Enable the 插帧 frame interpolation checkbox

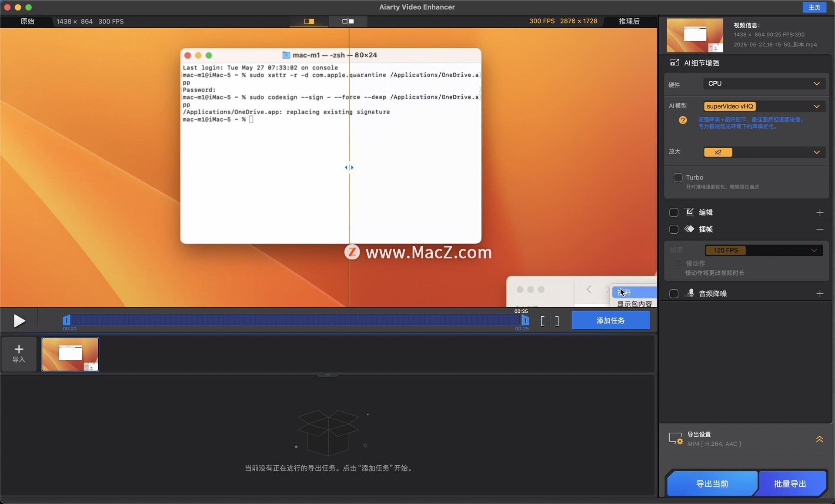tap(674, 229)
